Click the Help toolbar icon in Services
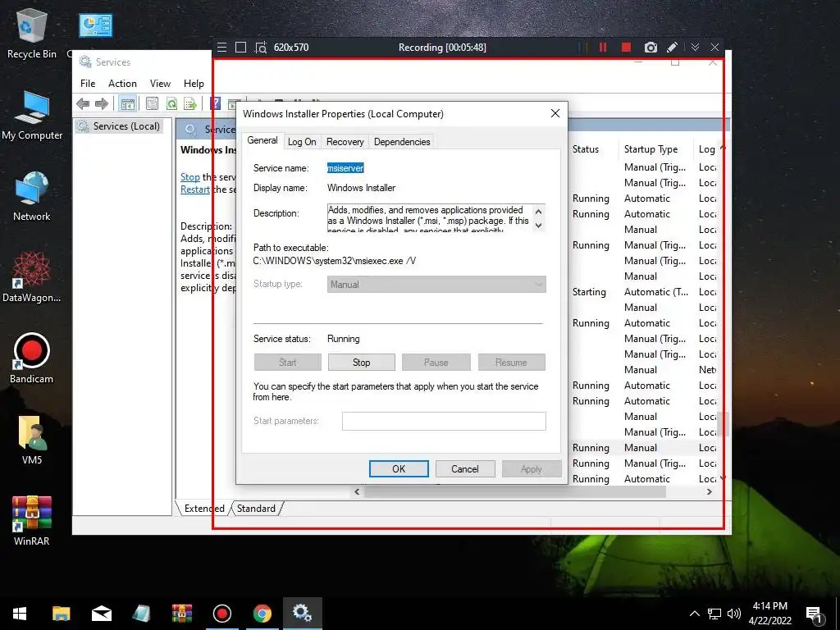Viewport: 840px width, 630px height. coord(216,103)
